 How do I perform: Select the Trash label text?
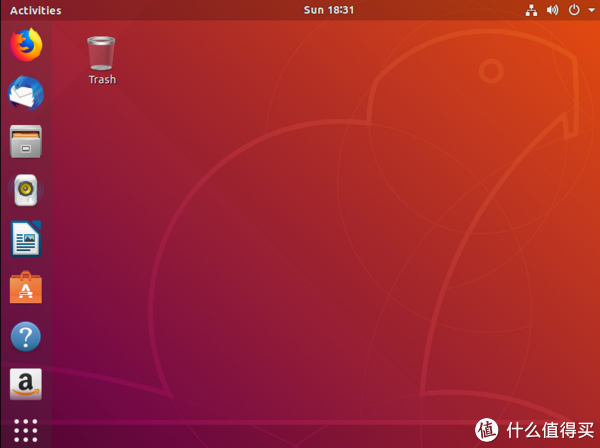pos(102,80)
